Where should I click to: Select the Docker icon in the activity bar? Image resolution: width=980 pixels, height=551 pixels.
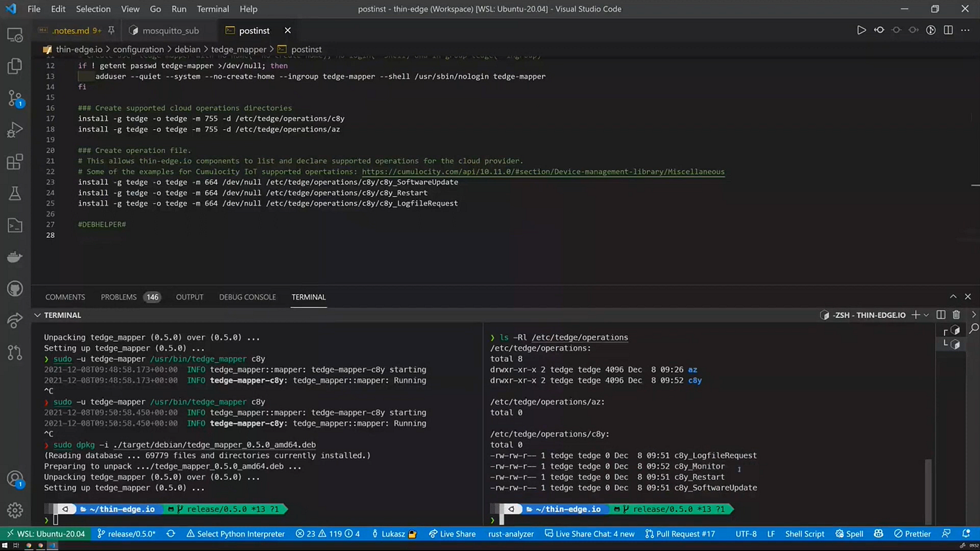[x=14, y=257]
